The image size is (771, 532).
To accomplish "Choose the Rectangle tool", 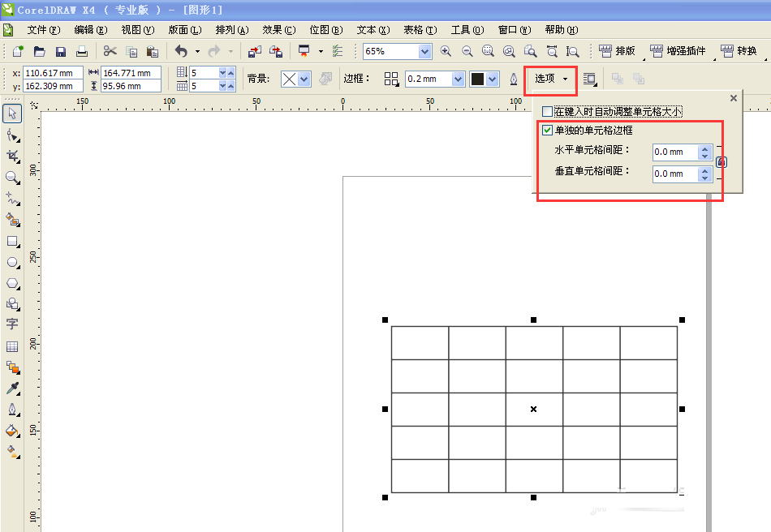I will pyautogui.click(x=12, y=241).
